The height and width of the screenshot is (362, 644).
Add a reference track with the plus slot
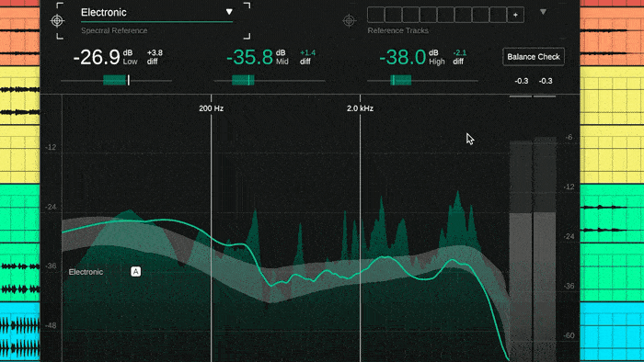515,15
